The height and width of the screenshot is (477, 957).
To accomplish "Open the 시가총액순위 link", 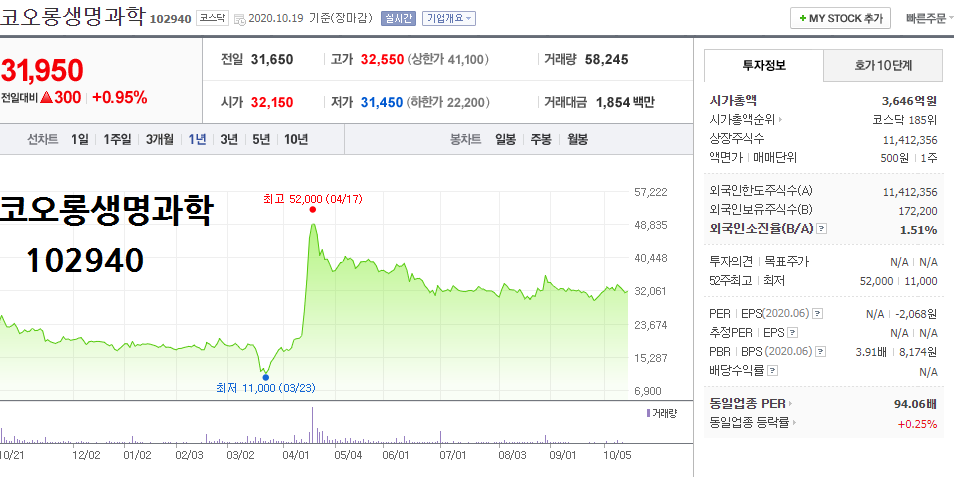I will [x=746, y=120].
